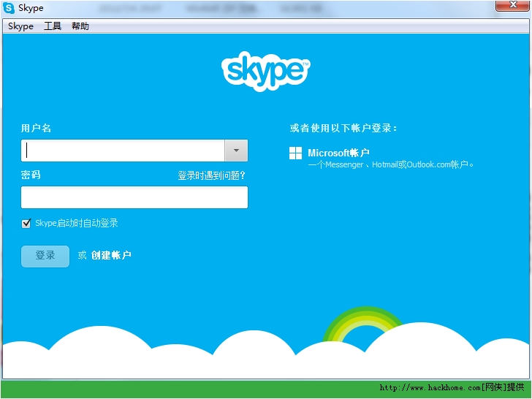Open the 创建帐户 link
The image size is (532, 399).
click(111, 255)
